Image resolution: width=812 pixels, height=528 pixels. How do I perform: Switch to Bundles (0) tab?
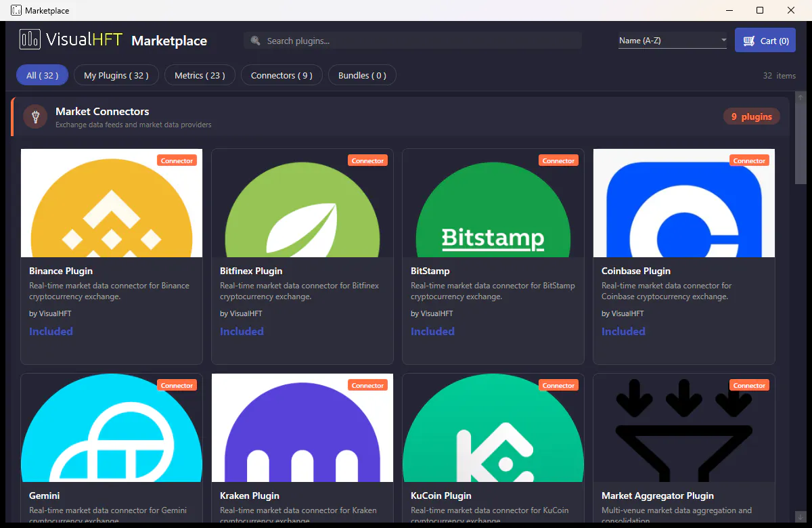pos(362,75)
